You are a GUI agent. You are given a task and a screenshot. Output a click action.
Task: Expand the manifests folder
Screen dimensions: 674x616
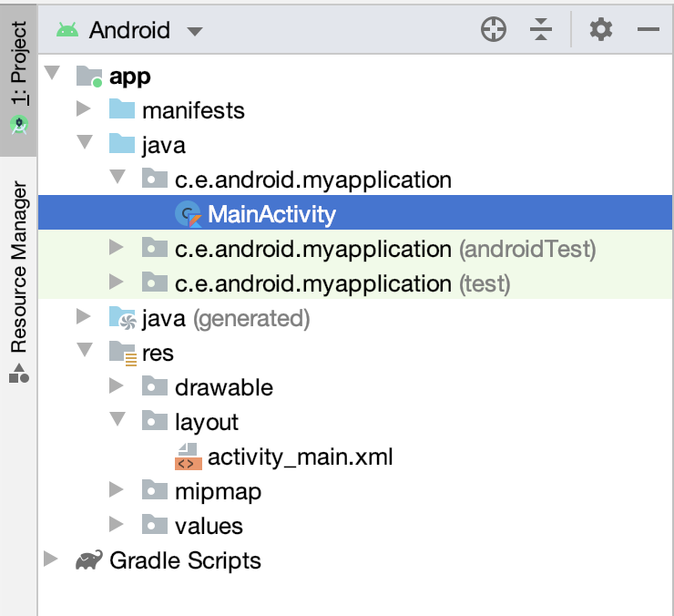pos(84,109)
